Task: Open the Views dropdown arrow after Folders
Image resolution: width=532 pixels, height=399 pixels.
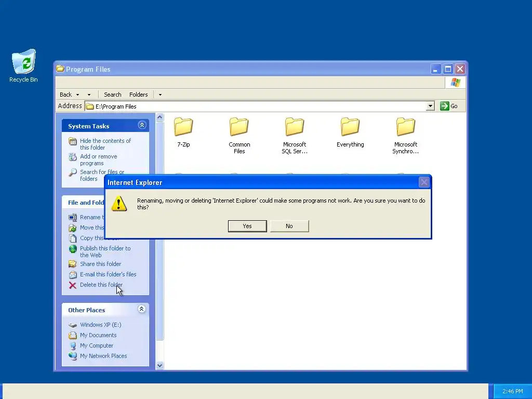Action: coord(160,95)
